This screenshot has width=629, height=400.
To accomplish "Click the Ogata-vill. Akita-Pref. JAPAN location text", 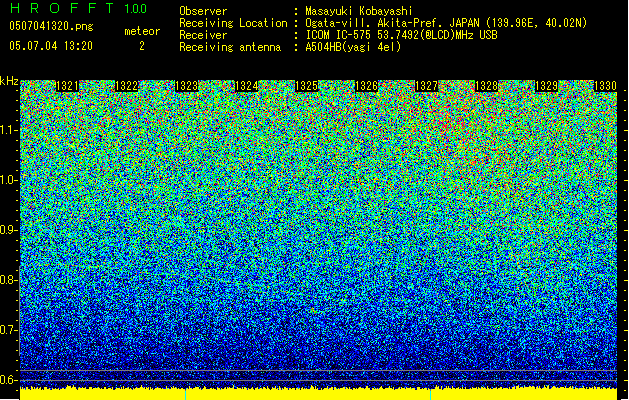I will coord(446,23).
